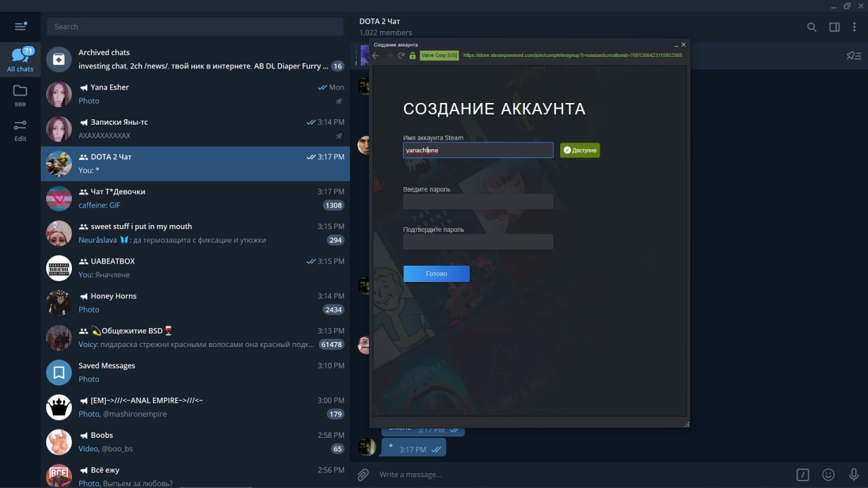Click the Saved Messages bookmark avatar
Viewport: 868px width, 488px height.
click(59, 372)
